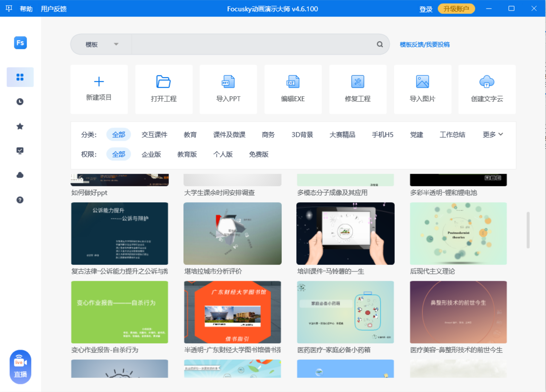Open 医药医疗-家庭必备小药箱 template thumbnail
The height and width of the screenshot is (392, 546).
345,312
